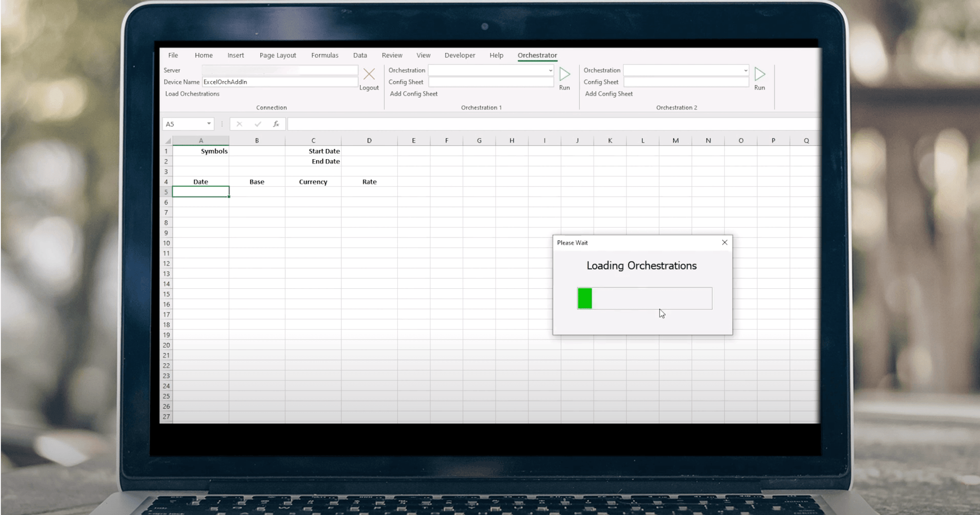The image size is (980, 515).
Task: Open the File menu tab
Action: pos(173,55)
